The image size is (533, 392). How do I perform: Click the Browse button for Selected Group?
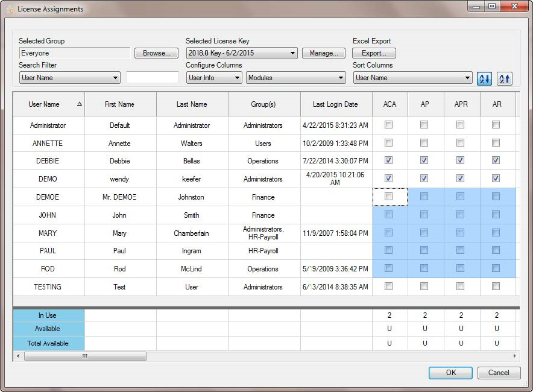click(156, 52)
